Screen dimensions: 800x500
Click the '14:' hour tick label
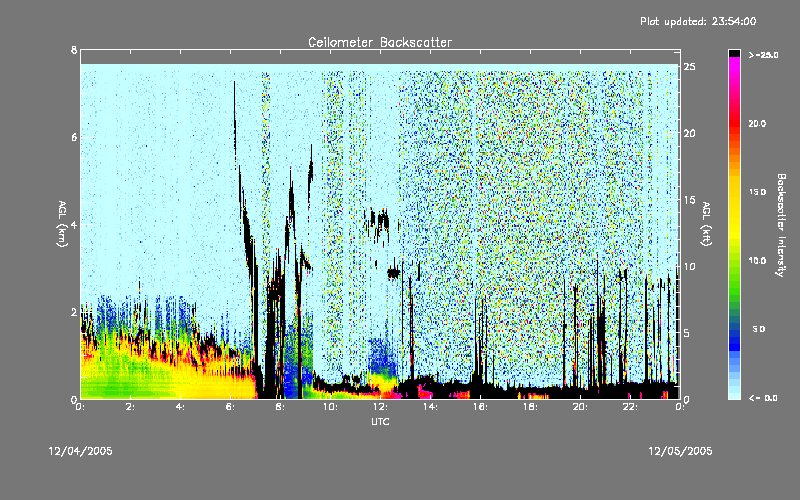[x=431, y=407]
